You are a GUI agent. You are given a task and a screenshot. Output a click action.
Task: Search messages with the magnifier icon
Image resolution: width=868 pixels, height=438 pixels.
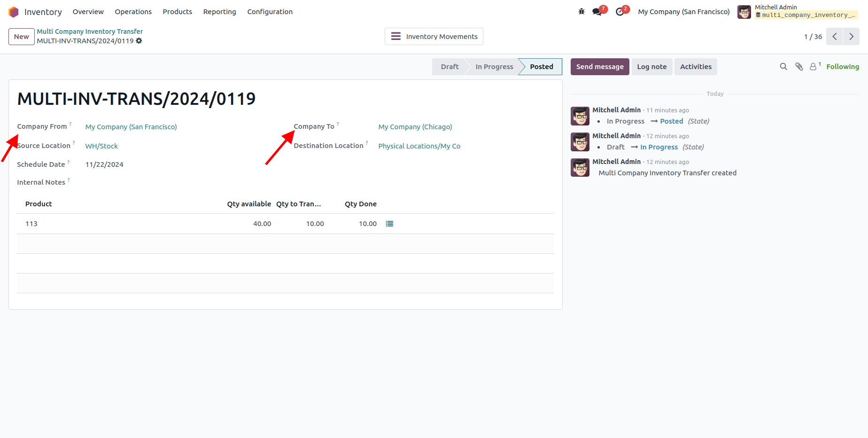783,67
